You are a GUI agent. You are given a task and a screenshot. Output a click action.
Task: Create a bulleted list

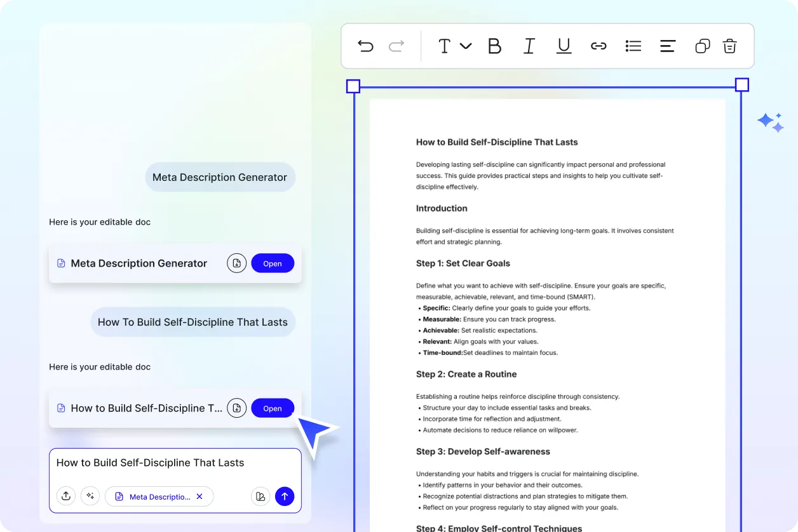point(633,45)
